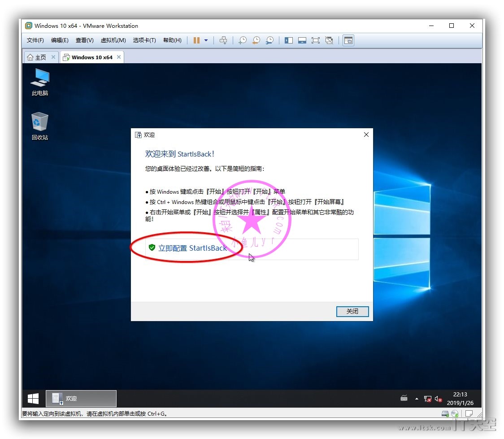Viewport: 504px width, 439px height.
Task: Open the 选项卡(T) menu
Action: pyautogui.click(x=144, y=40)
